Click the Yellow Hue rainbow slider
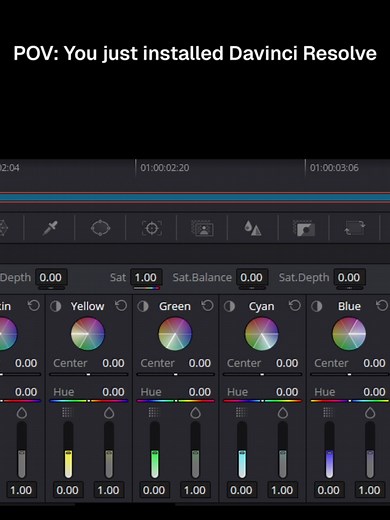The image size is (390, 520). pos(89,401)
